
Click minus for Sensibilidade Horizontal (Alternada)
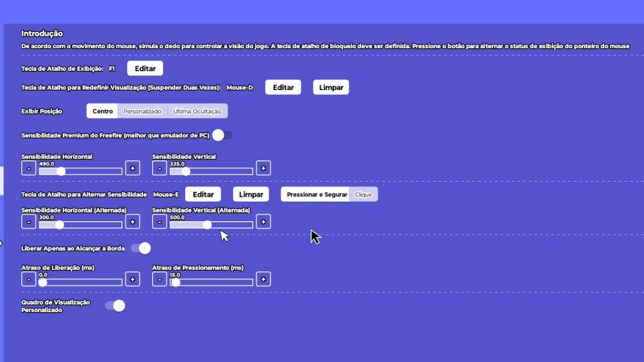(x=29, y=222)
